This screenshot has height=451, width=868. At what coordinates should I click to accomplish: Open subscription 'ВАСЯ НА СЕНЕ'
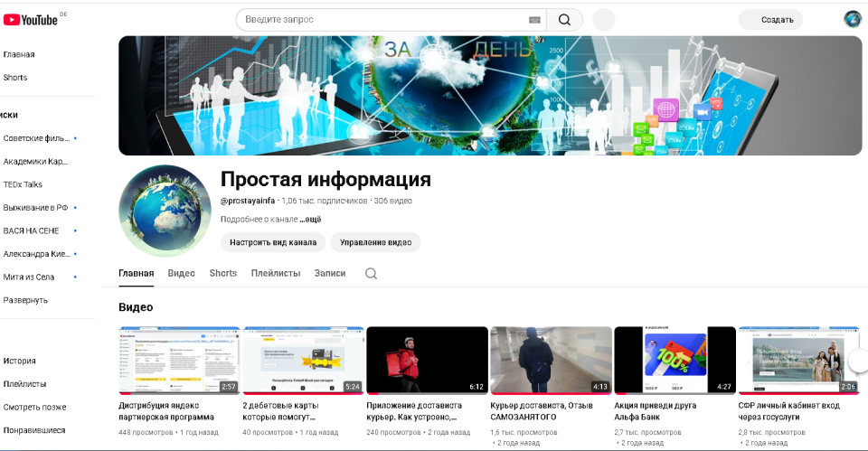pos(31,230)
